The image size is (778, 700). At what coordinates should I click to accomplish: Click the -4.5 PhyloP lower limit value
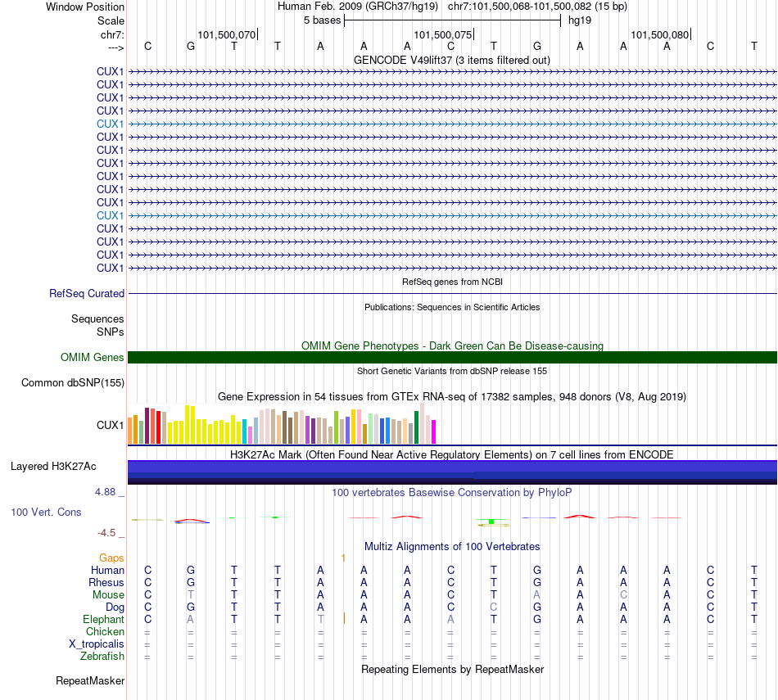point(106,533)
